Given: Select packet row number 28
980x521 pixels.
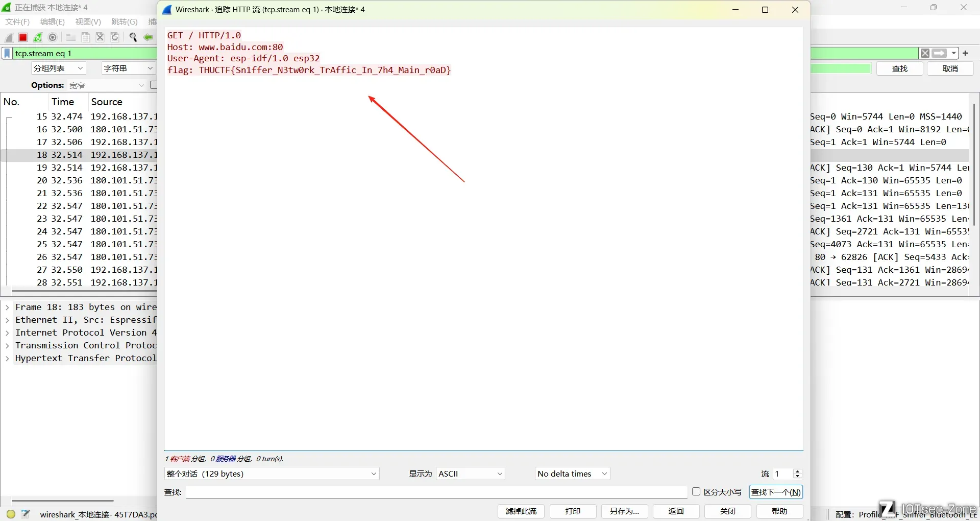Looking at the screenshot, I should click(79, 282).
